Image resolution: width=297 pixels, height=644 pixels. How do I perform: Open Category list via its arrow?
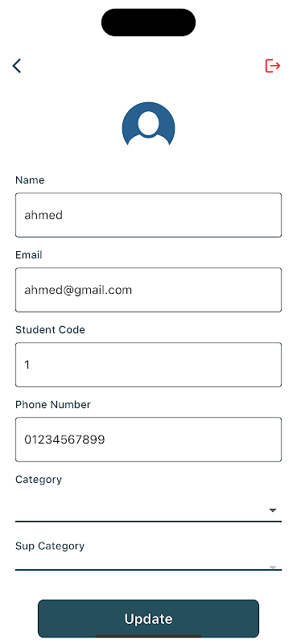(272, 510)
